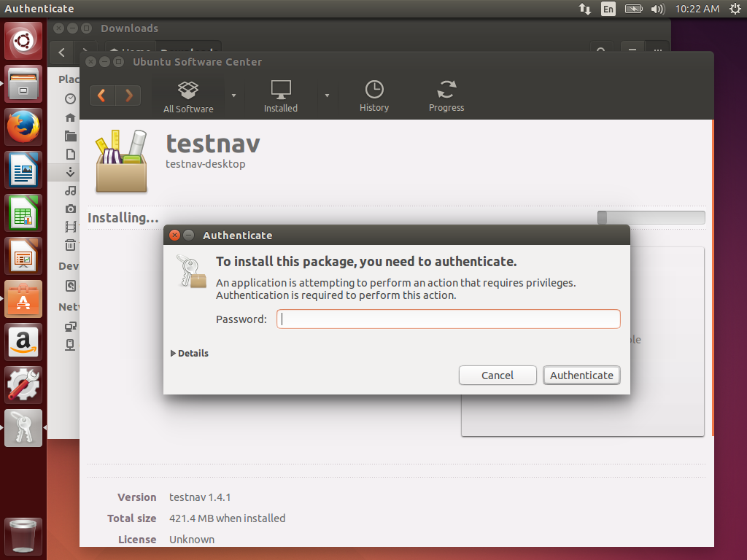Click the installation progress bar
The height and width of the screenshot is (560, 747).
click(651, 217)
